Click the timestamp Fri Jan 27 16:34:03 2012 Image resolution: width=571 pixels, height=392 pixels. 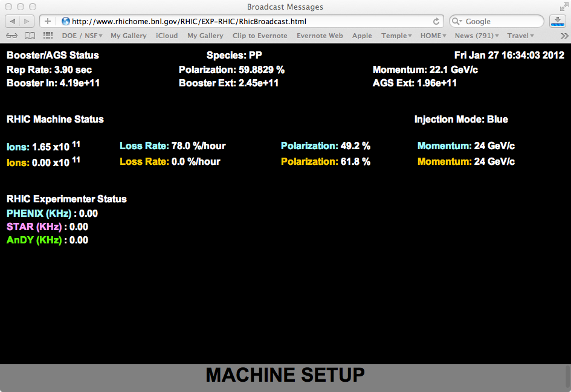[x=509, y=56]
